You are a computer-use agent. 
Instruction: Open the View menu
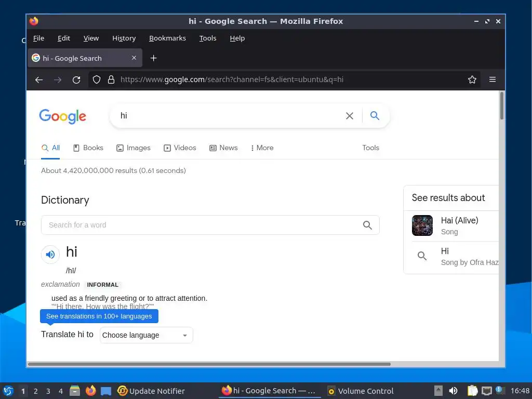(91, 38)
